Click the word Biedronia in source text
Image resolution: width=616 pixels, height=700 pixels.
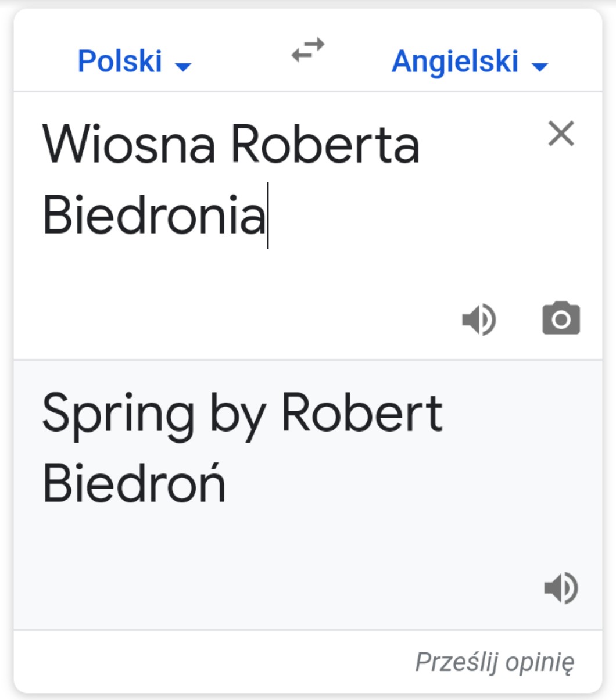point(153,215)
